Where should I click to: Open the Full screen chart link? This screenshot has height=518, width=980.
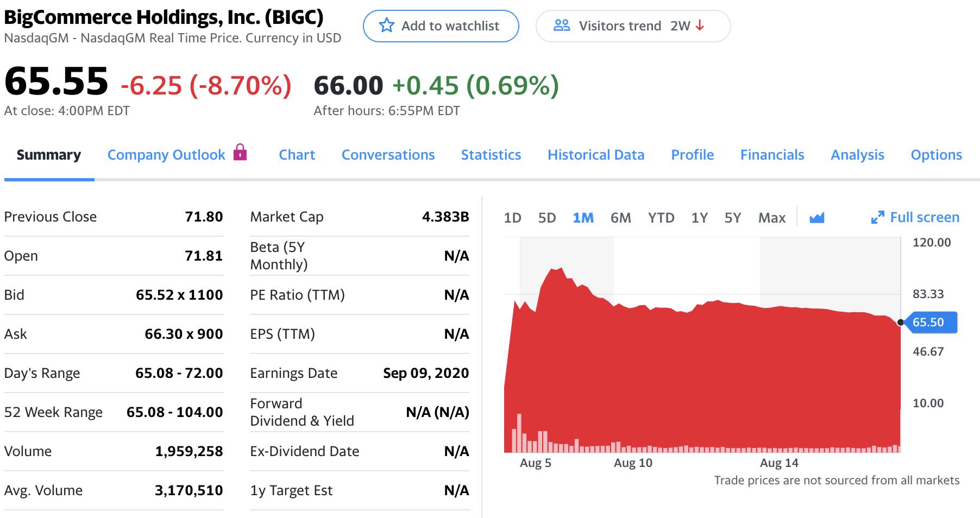pyautogui.click(x=925, y=217)
